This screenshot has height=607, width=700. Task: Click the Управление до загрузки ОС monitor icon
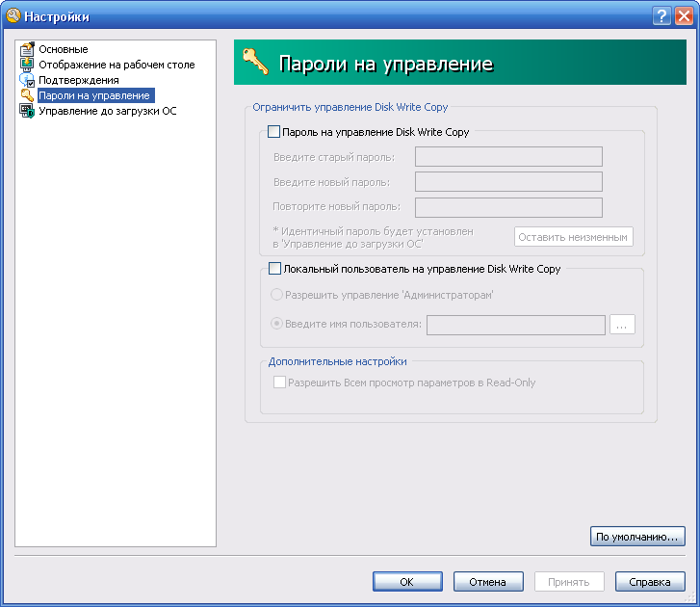(x=27, y=111)
